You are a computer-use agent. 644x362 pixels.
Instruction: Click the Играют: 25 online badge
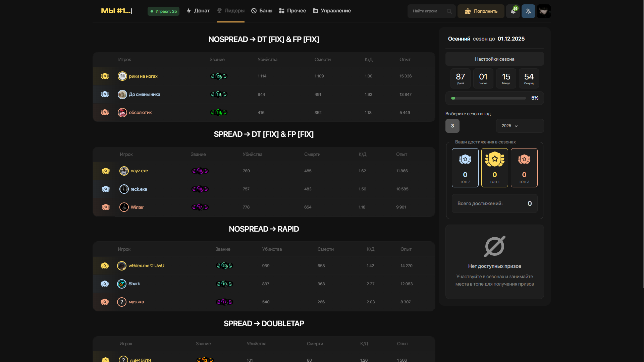click(x=163, y=11)
